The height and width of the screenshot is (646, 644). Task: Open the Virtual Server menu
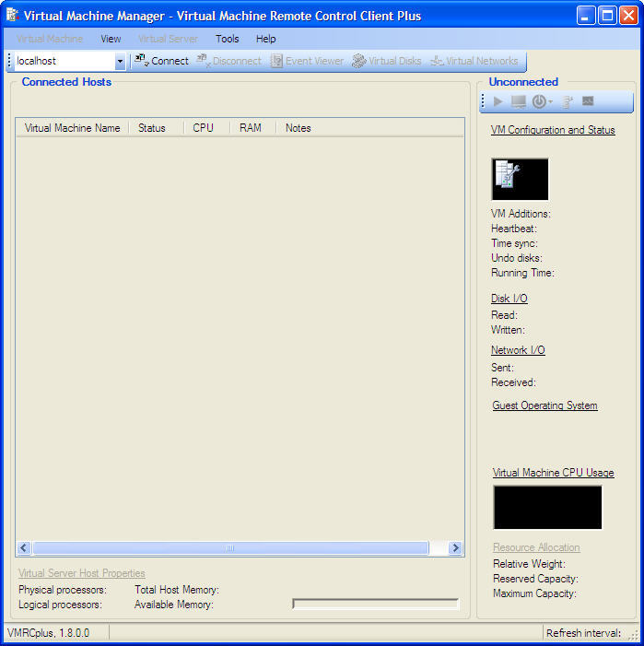tap(168, 39)
